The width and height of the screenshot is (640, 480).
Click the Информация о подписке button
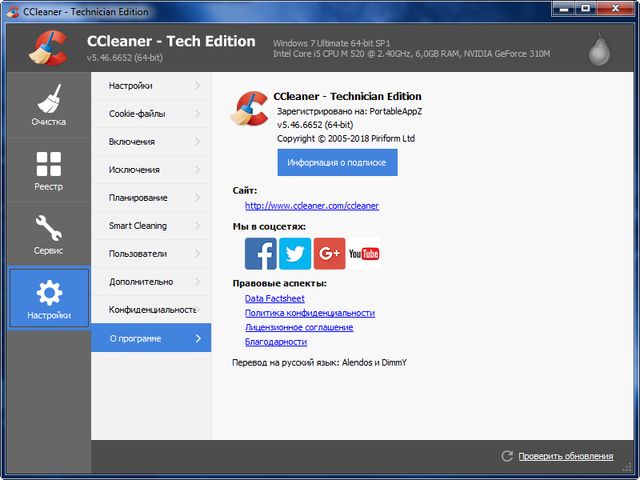click(x=337, y=162)
